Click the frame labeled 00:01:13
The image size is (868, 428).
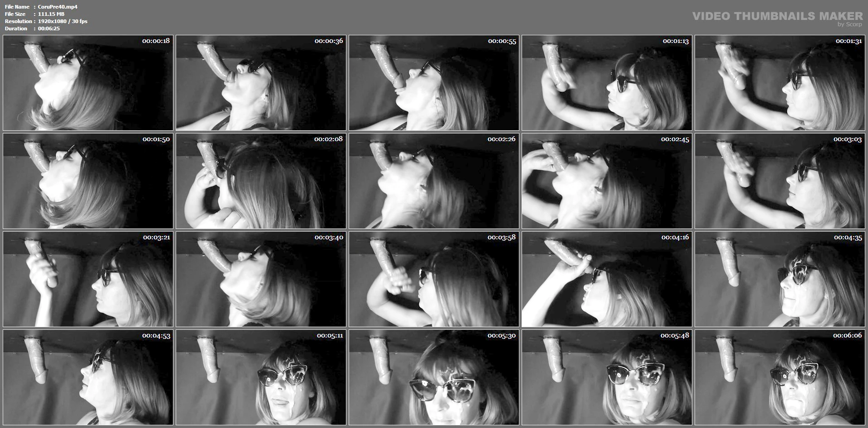(x=607, y=83)
